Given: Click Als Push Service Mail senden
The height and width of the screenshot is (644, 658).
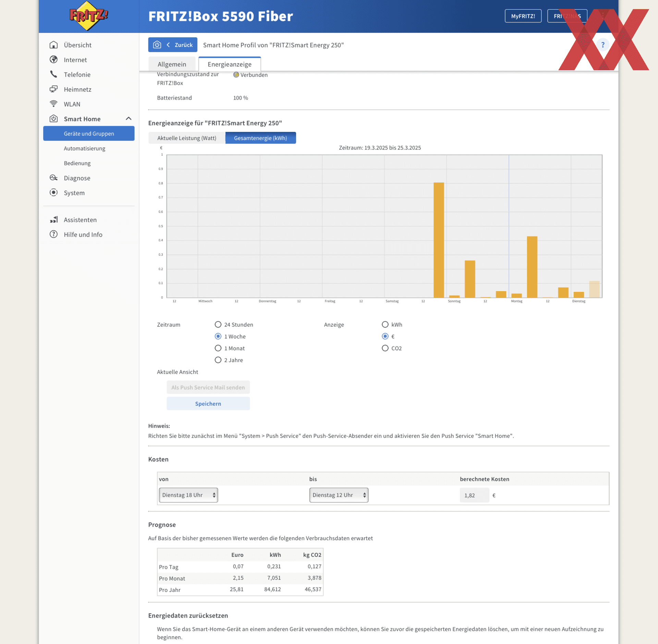Looking at the screenshot, I should pyautogui.click(x=208, y=387).
